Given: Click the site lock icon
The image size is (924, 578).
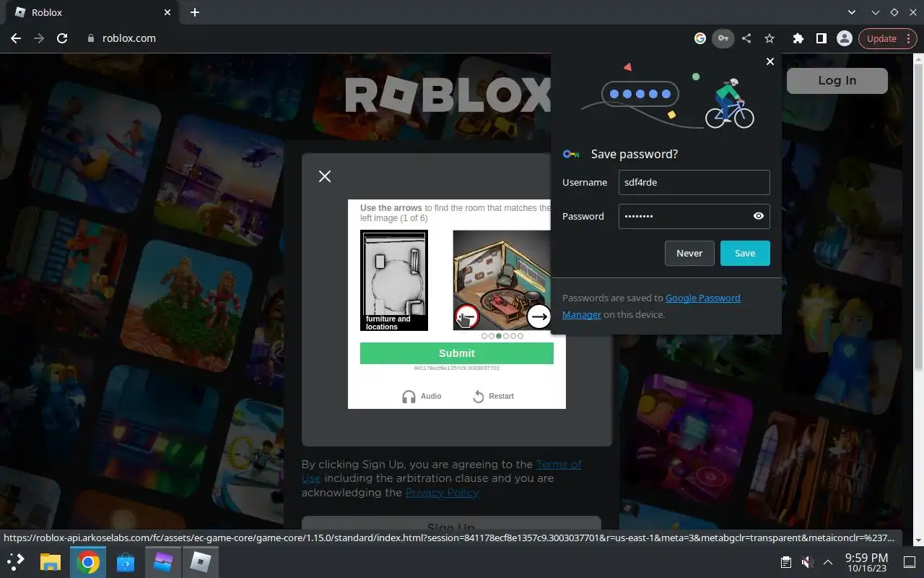Looking at the screenshot, I should coord(90,38).
